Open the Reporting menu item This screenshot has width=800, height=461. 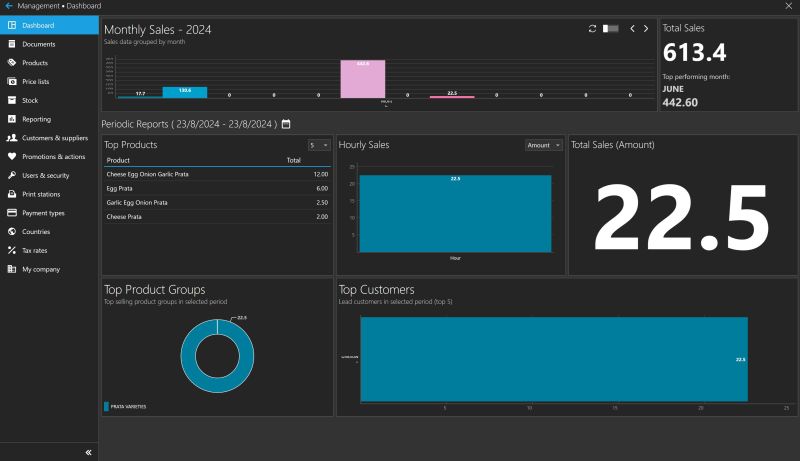36,119
